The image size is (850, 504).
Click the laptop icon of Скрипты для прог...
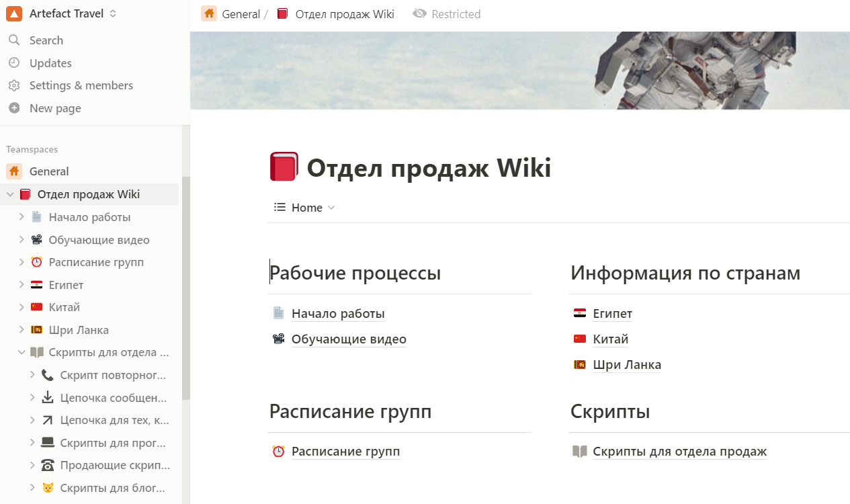coord(48,443)
